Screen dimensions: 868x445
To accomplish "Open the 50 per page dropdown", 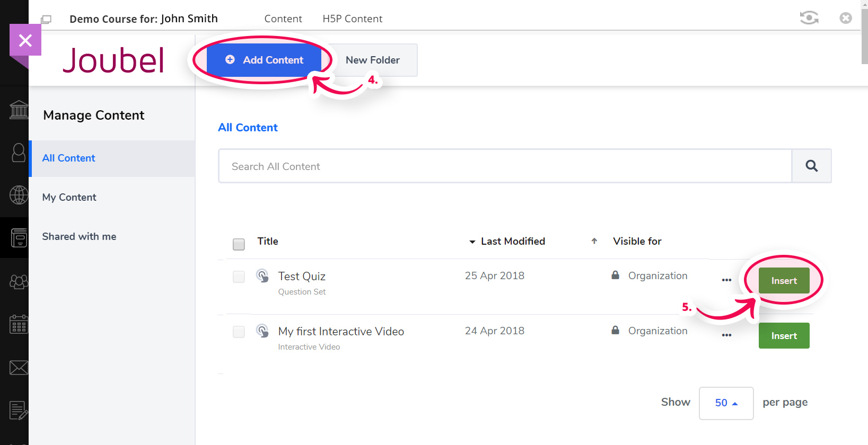I will click(x=726, y=403).
